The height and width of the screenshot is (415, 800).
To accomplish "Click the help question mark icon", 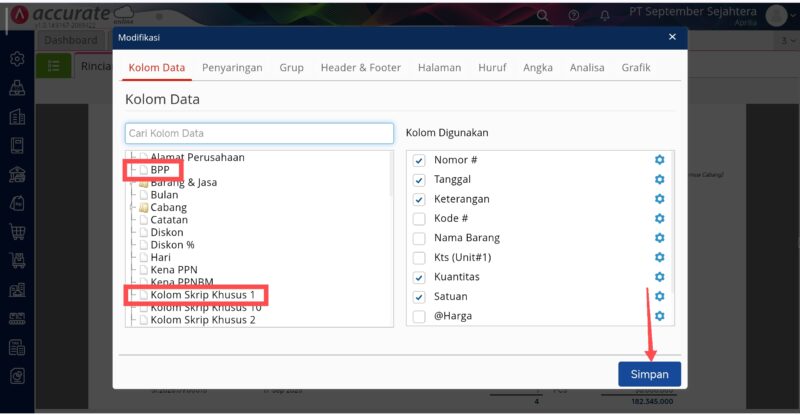I will [573, 16].
